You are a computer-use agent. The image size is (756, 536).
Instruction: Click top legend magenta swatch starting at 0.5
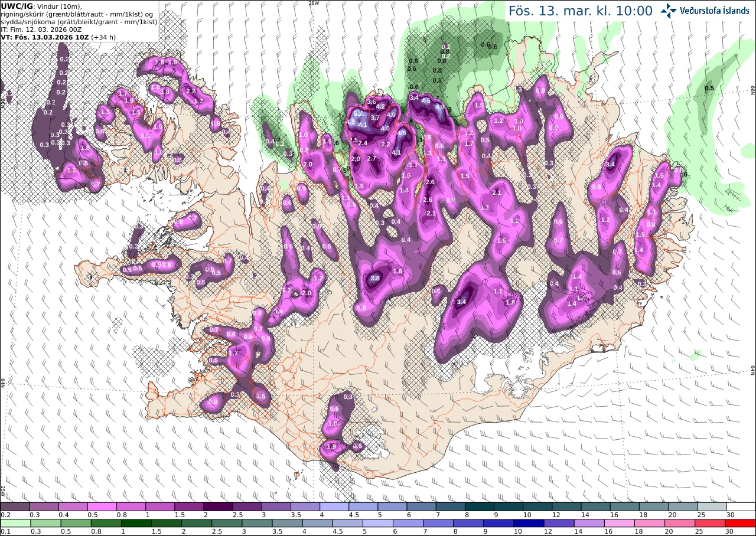click(102, 506)
